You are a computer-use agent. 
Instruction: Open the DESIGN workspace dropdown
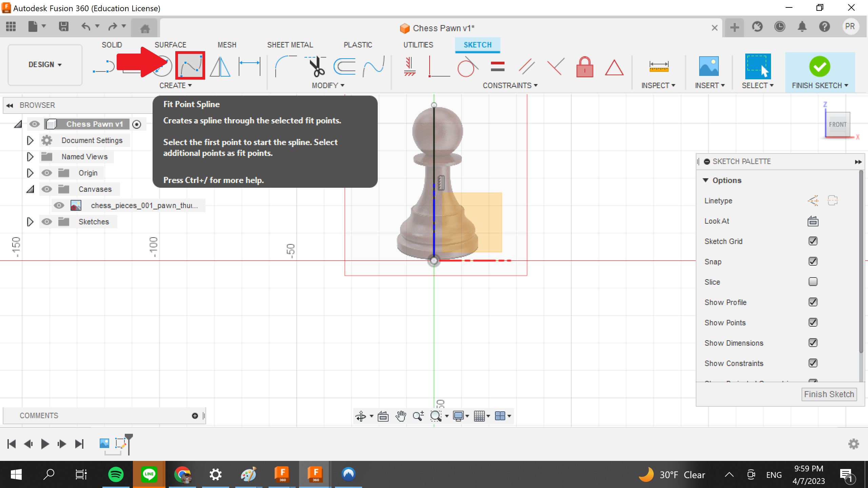click(44, 65)
